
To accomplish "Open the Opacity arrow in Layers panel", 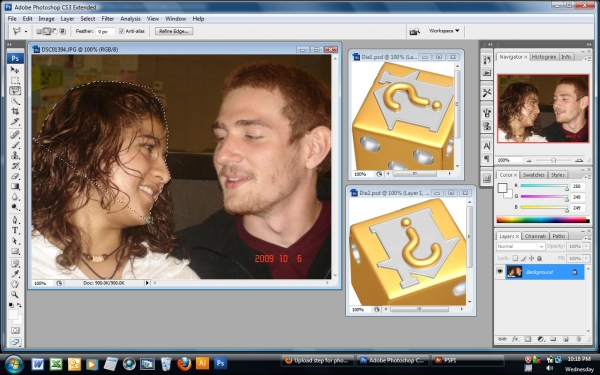I will (586, 246).
